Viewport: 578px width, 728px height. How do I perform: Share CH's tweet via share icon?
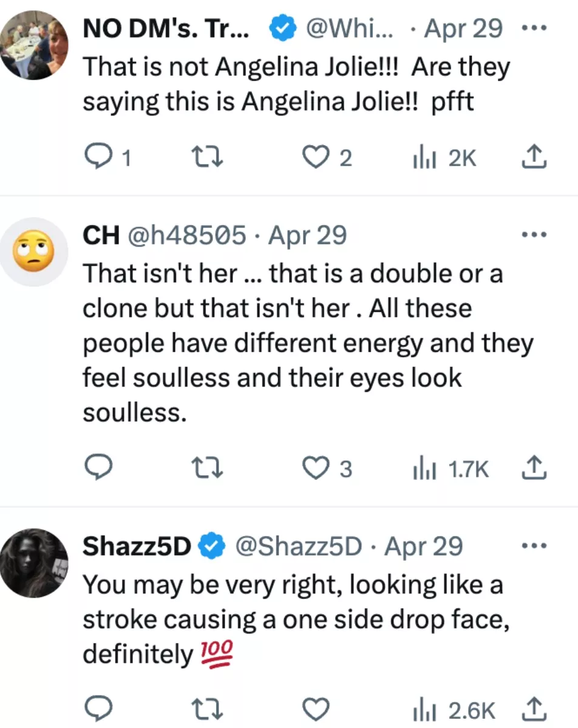(534, 468)
